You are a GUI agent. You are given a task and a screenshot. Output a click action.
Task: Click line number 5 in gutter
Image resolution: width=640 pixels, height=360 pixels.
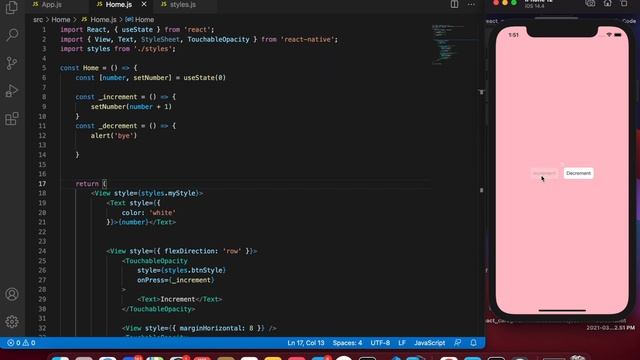44,68
